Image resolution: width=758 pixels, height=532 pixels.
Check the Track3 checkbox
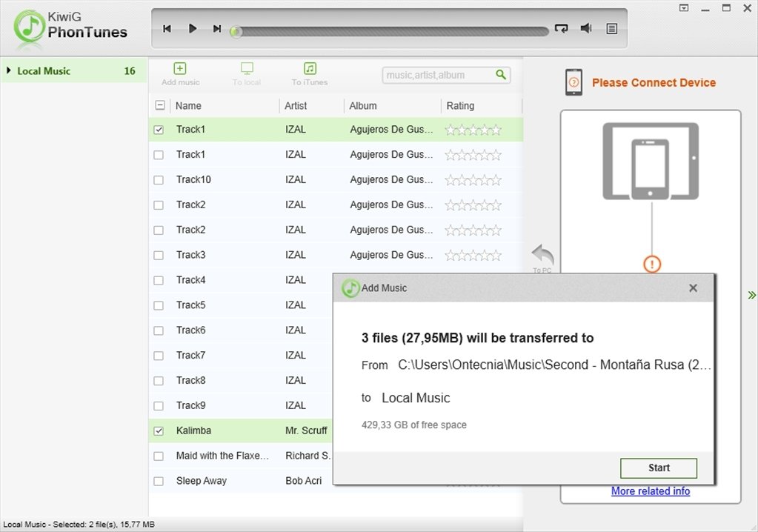pos(159,255)
